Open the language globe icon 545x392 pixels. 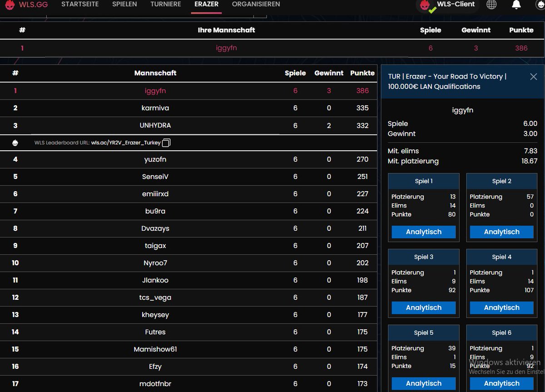coord(491,5)
